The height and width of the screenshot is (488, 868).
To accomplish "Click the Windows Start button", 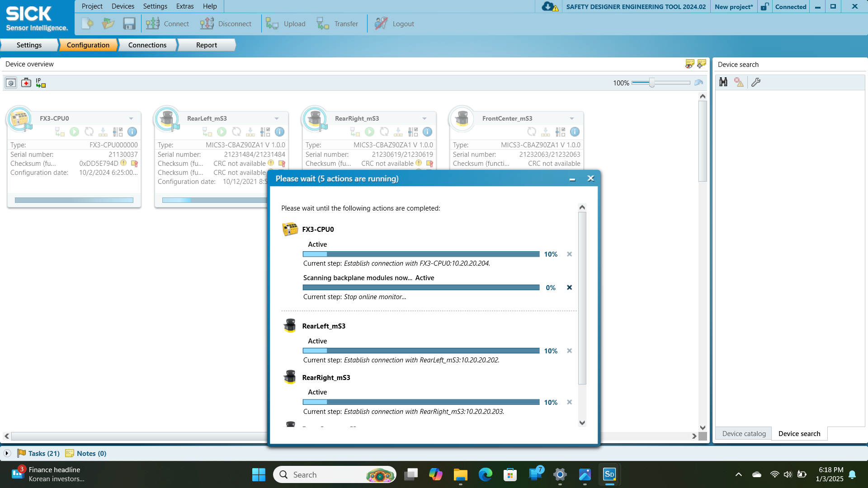I will tap(259, 474).
